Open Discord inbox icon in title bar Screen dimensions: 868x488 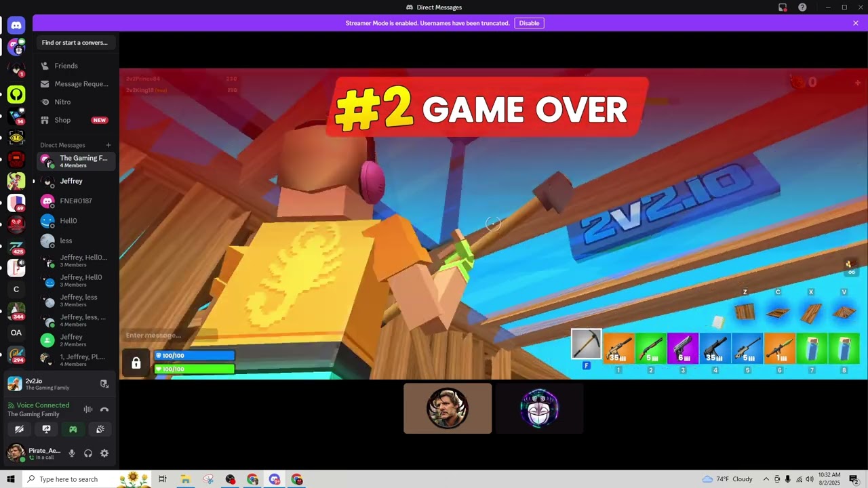[783, 7]
